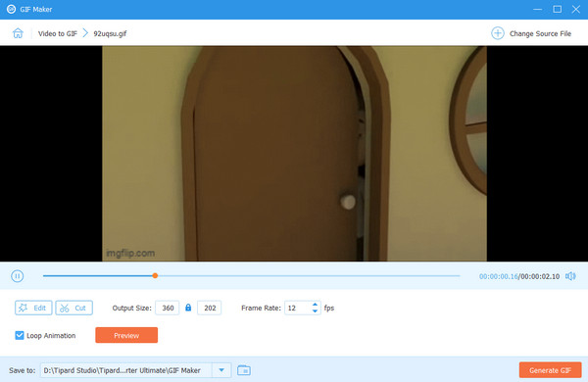
Task: Uncheck the Loop Animation checkbox
Action: click(x=20, y=336)
